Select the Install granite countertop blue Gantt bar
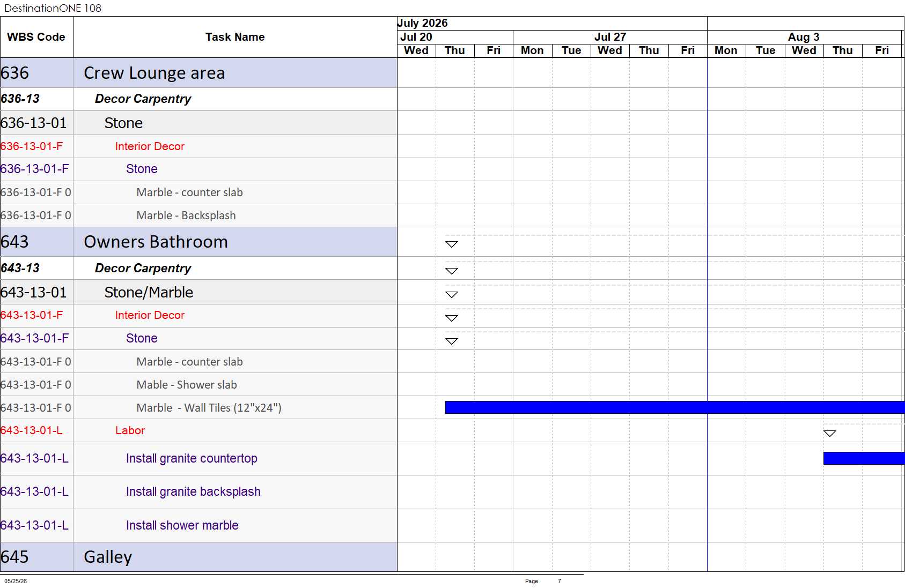Image resolution: width=905 pixels, height=588 pixels. 864,458
